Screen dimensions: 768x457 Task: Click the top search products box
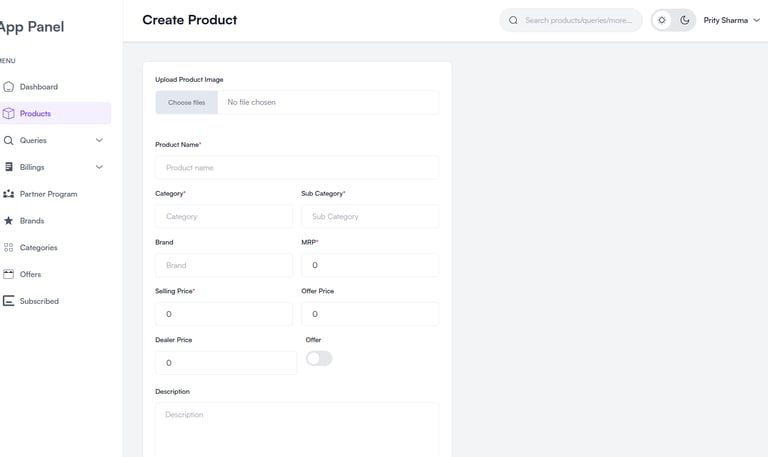[578, 20]
